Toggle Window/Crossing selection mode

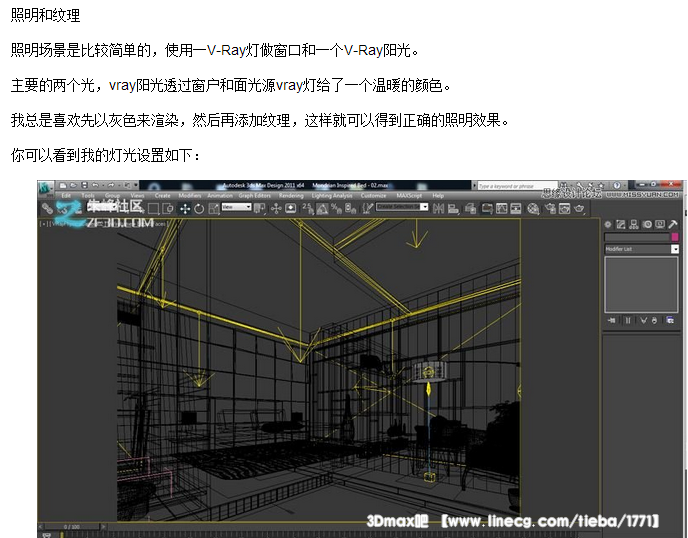(x=168, y=209)
